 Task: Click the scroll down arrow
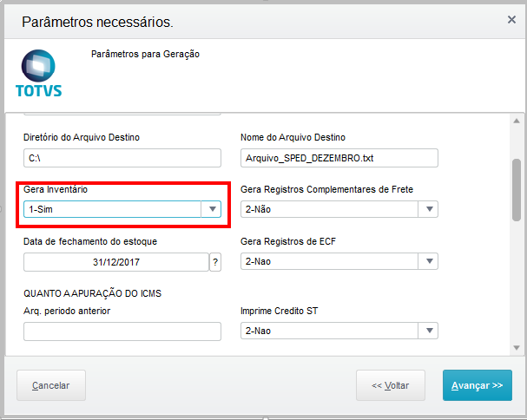516,347
